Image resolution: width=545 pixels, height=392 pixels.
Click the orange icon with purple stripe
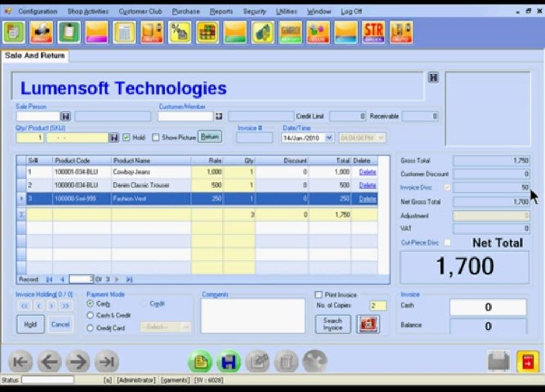click(96, 32)
